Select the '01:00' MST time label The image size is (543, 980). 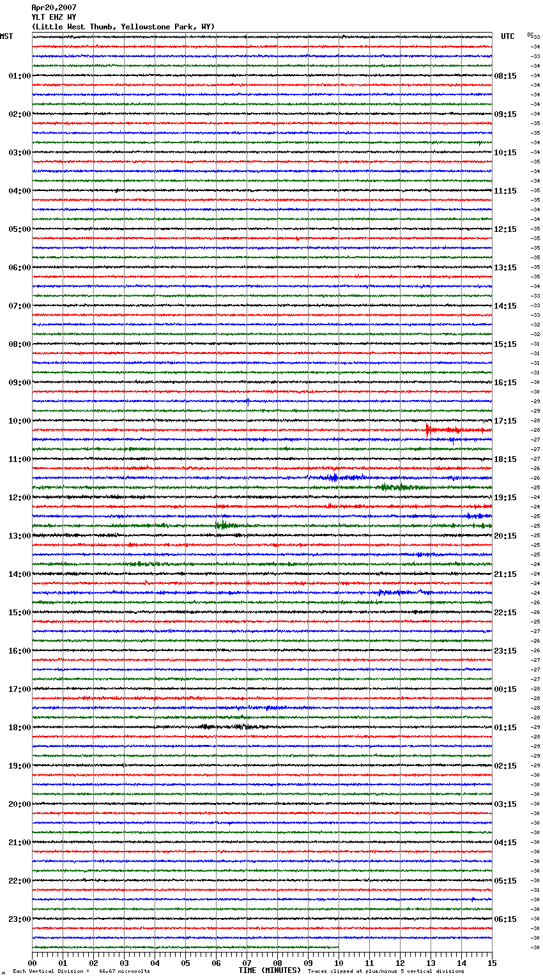pos(20,76)
